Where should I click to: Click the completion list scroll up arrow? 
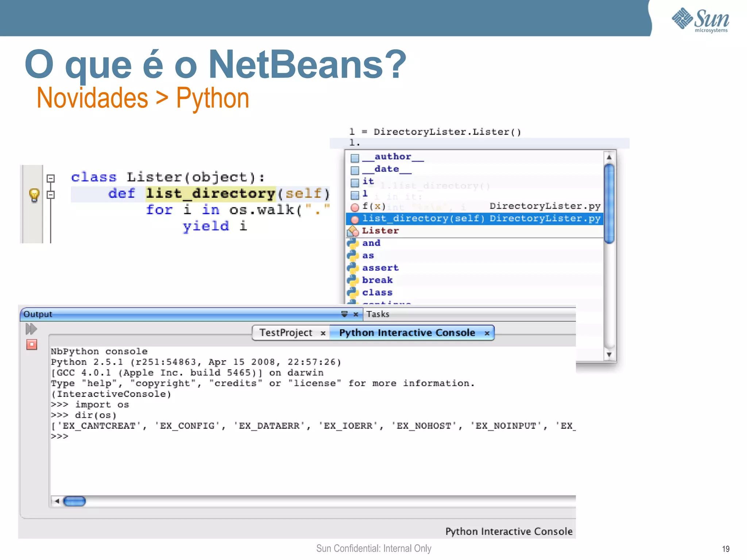(x=609, y=157)
